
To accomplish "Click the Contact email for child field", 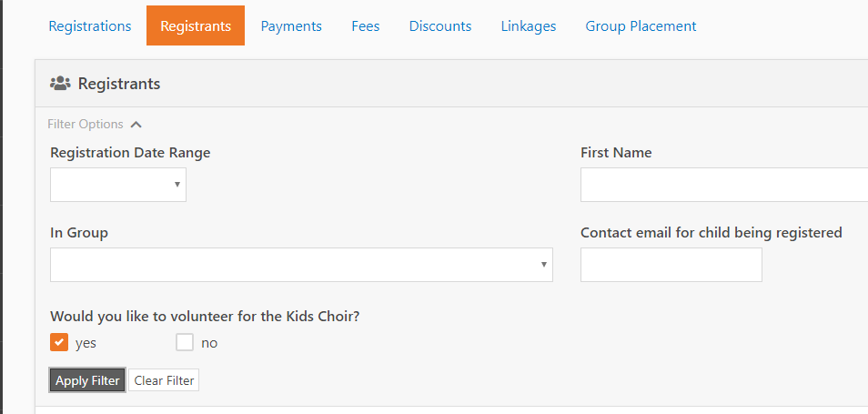I will [x=671, y=265].
